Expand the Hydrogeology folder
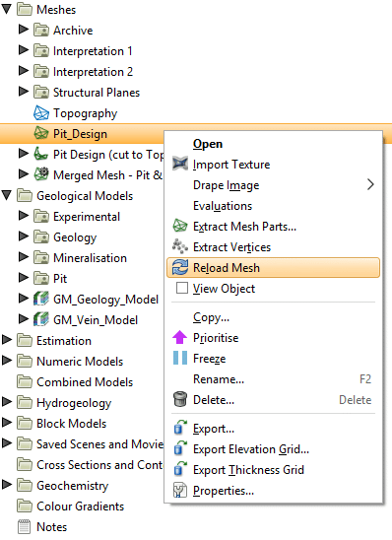The width and height of the screenshot is (392, 540). tap(7, 402)
